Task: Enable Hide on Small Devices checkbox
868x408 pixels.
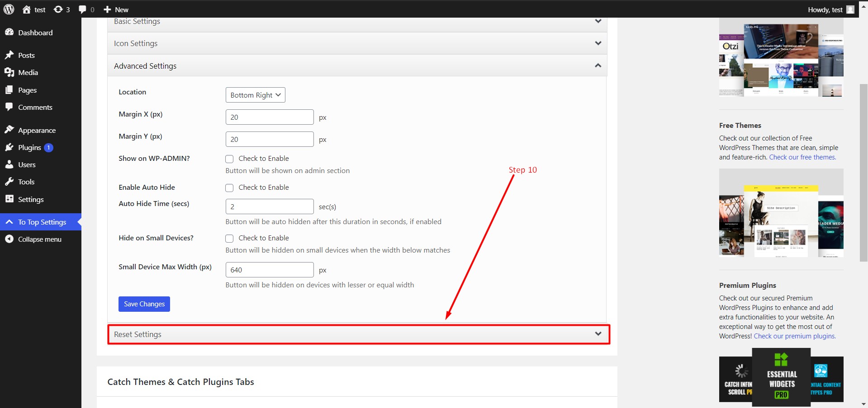Action: (229, 239)
